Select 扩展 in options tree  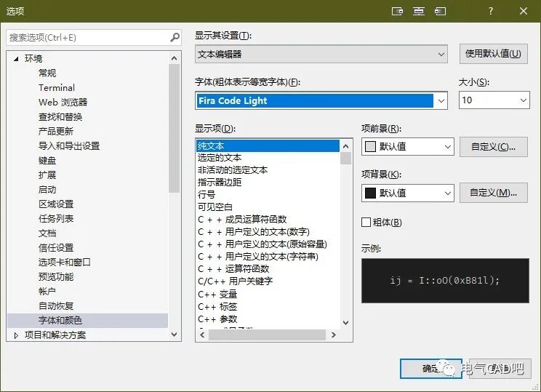(x=47, y=175)
